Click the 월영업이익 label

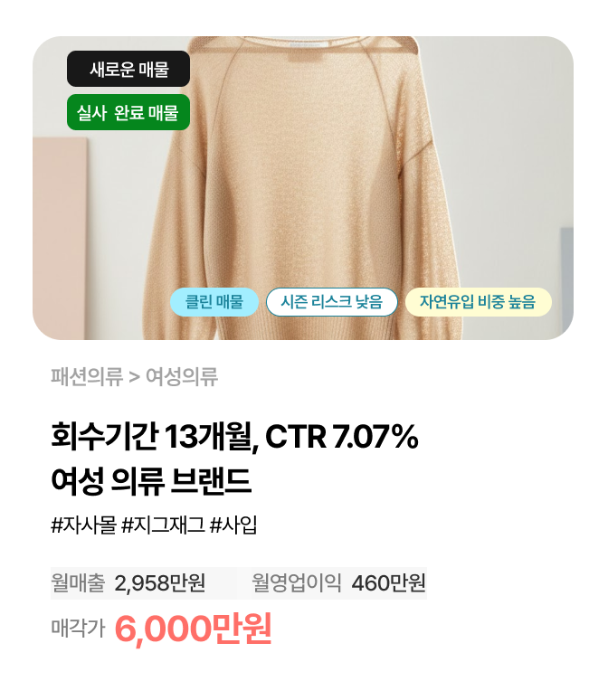tap(296, 582)
